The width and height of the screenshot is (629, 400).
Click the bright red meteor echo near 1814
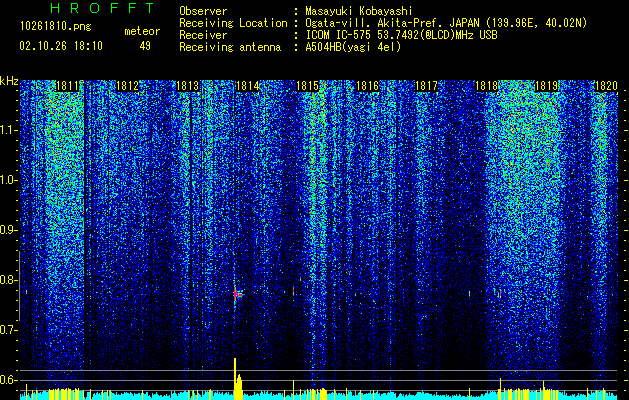(237, 294)
